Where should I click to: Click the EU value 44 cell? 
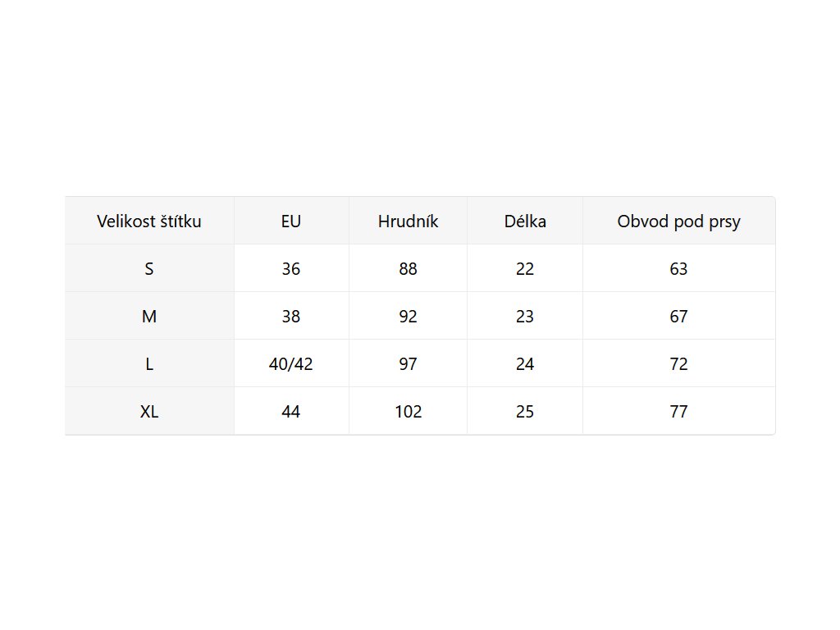(290, 411)
